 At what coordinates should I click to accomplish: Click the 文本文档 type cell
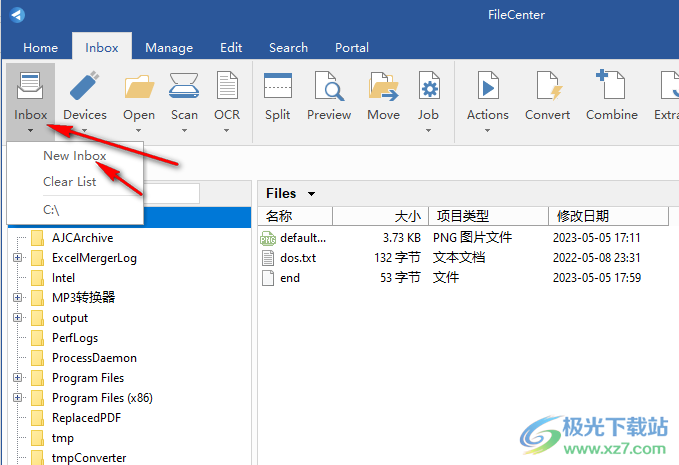tap(459, 258)
